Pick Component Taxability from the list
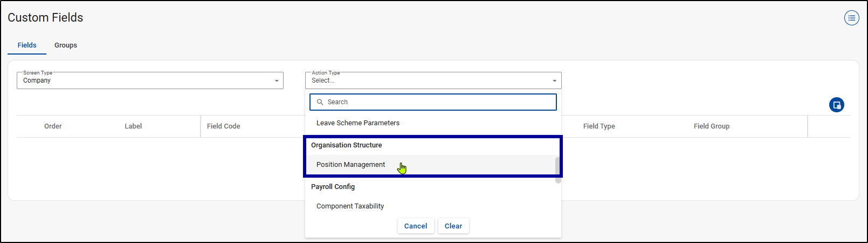 (x=350, y=206)
